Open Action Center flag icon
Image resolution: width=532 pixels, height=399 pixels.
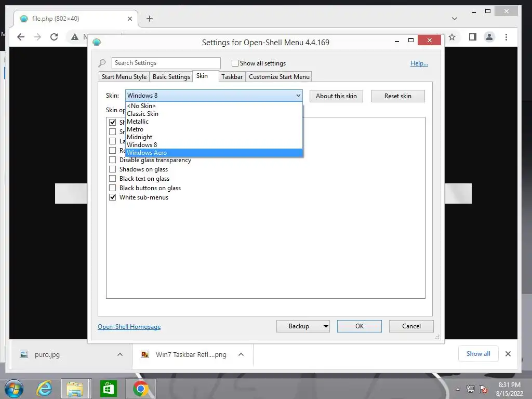[x=483, y=389]
